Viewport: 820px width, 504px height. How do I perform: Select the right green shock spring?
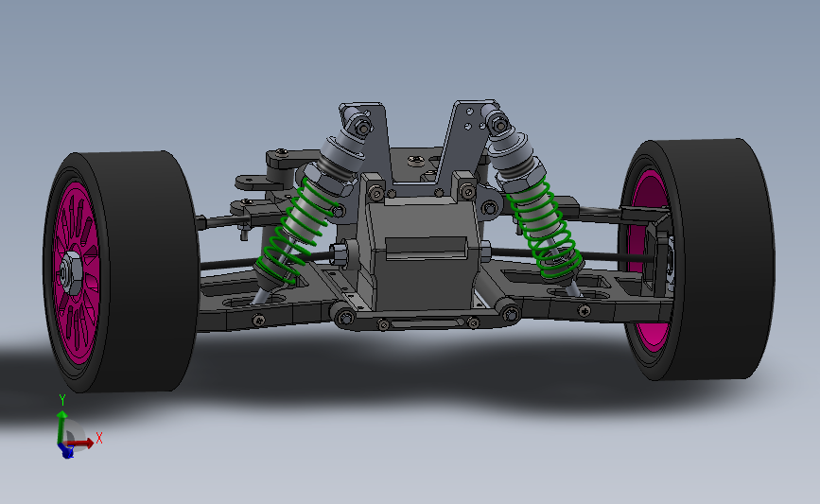(546, 228)
